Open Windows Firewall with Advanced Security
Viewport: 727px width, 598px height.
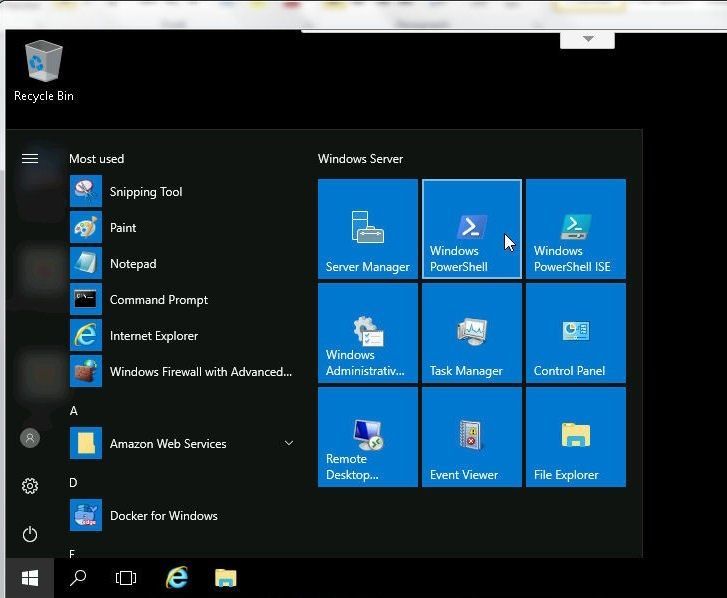[182, 372]
